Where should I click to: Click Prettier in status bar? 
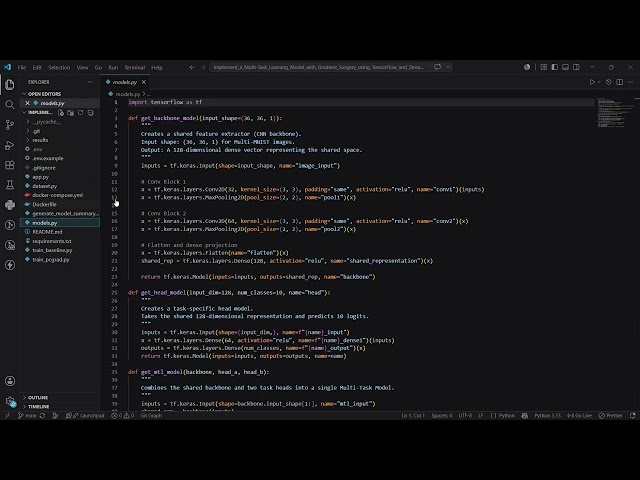tap(611, 416)
